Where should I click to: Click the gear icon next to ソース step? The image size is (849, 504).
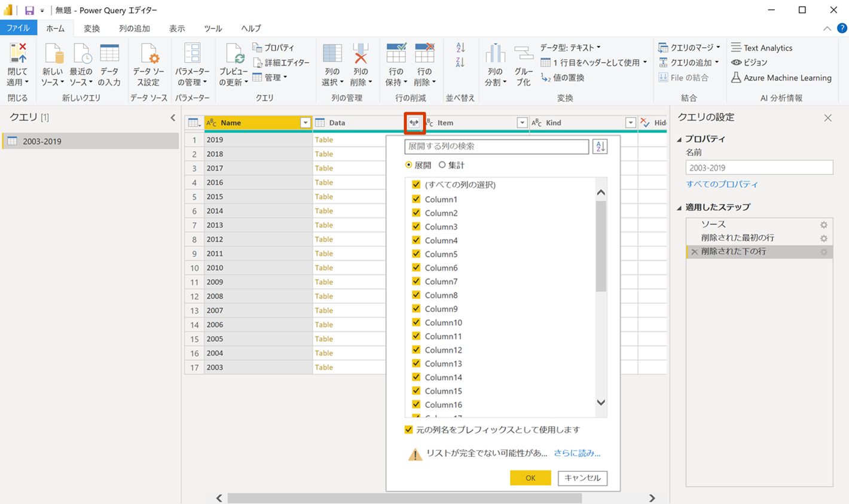pos(824,225)
